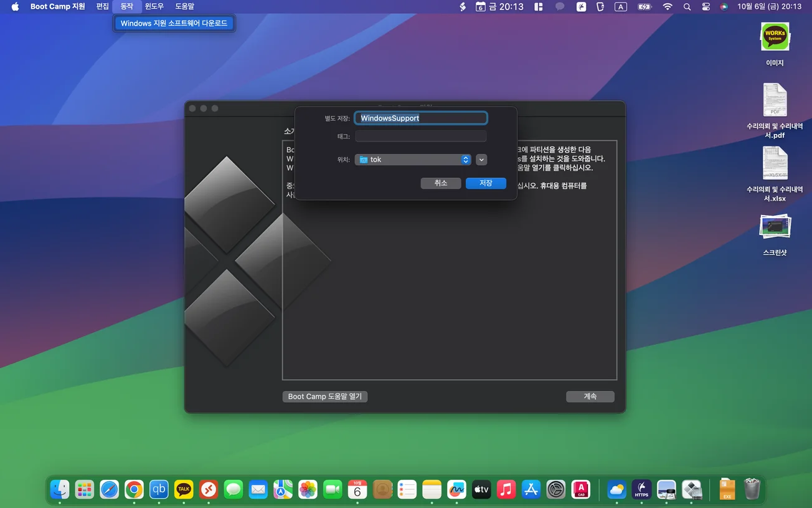Open the window tiling grid menu bar icon
The height and width of the screenshot is (508, 812).
click(539, 6)
